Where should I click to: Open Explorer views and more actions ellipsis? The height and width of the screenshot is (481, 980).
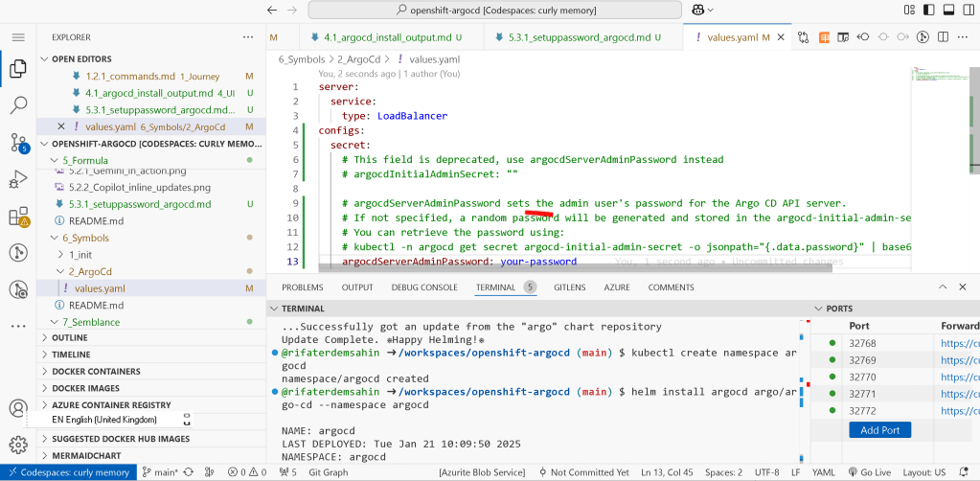[x=248, y=37]
